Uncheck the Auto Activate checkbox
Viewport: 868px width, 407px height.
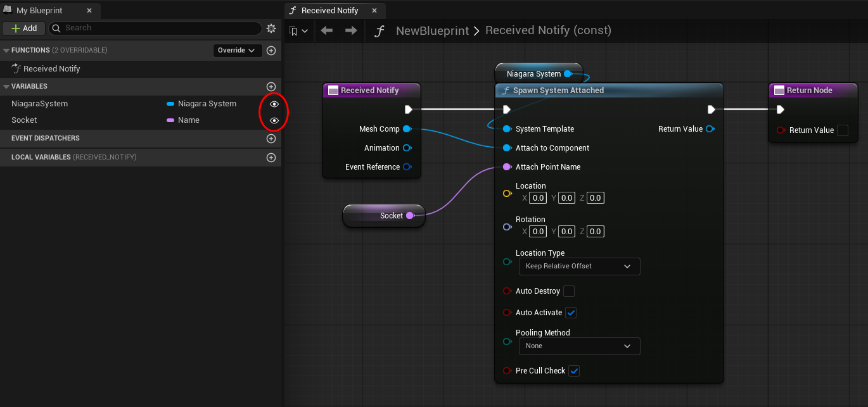tap(571, 313)
